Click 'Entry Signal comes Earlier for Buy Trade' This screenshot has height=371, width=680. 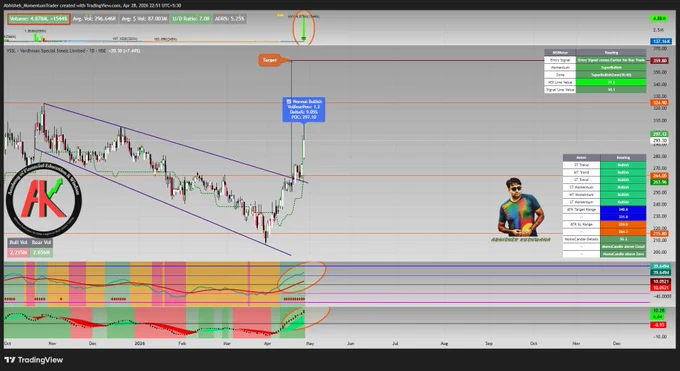[611, 60]
